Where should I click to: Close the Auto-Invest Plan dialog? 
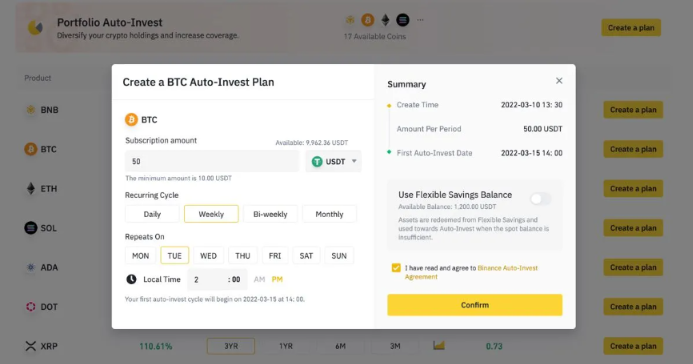click(x=559, y=80)
